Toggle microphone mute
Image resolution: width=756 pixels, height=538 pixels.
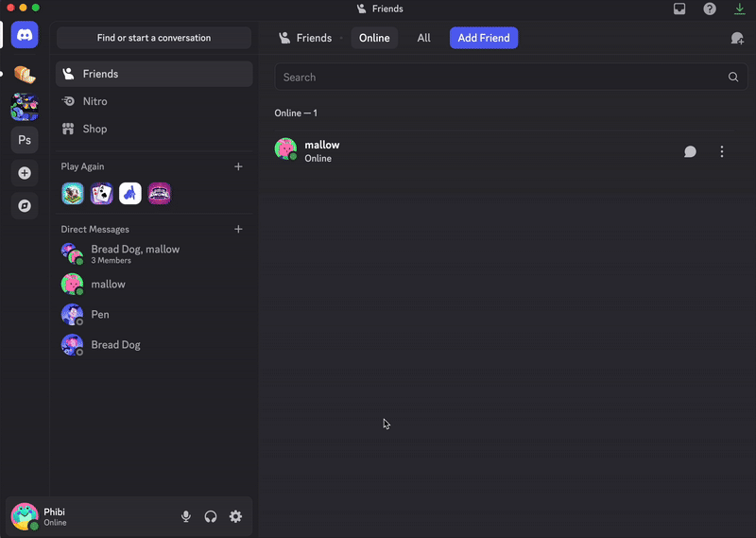(x=186, y=516)
